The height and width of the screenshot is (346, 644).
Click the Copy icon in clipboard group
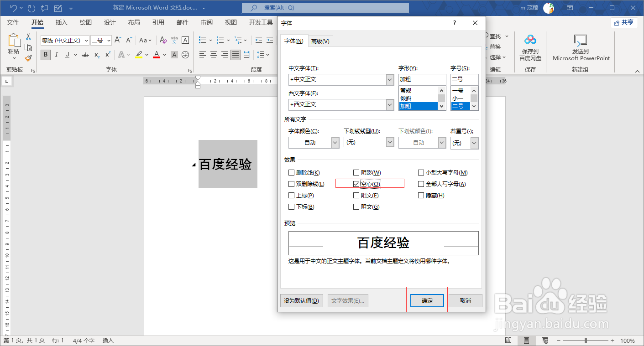tap(28, 47)
